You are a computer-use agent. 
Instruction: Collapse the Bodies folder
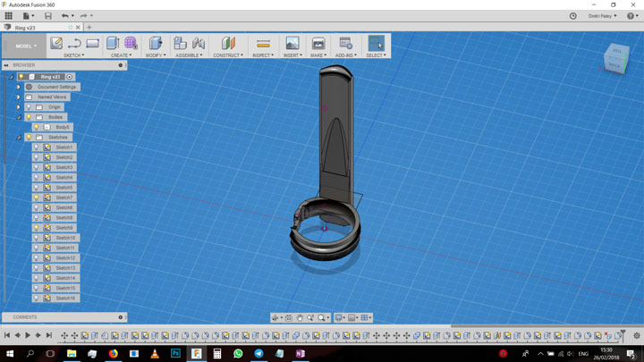(19, 117)
